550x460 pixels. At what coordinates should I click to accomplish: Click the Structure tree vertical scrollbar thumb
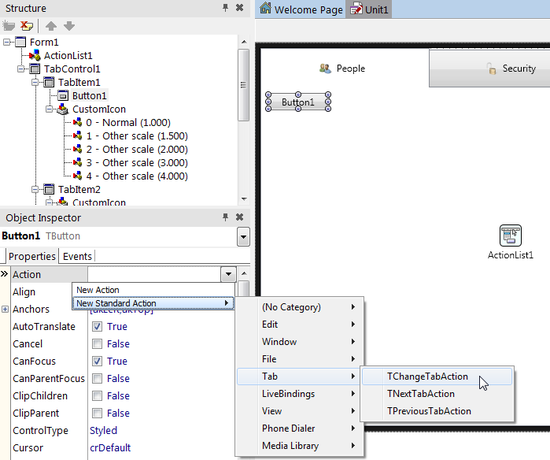coord(243,85)
